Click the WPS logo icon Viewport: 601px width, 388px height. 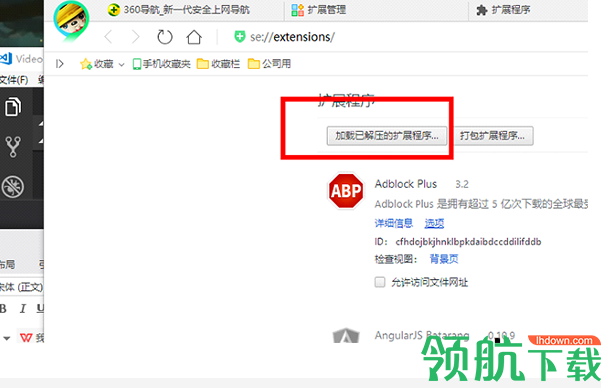pyautogui.click(x=26, y=337)
